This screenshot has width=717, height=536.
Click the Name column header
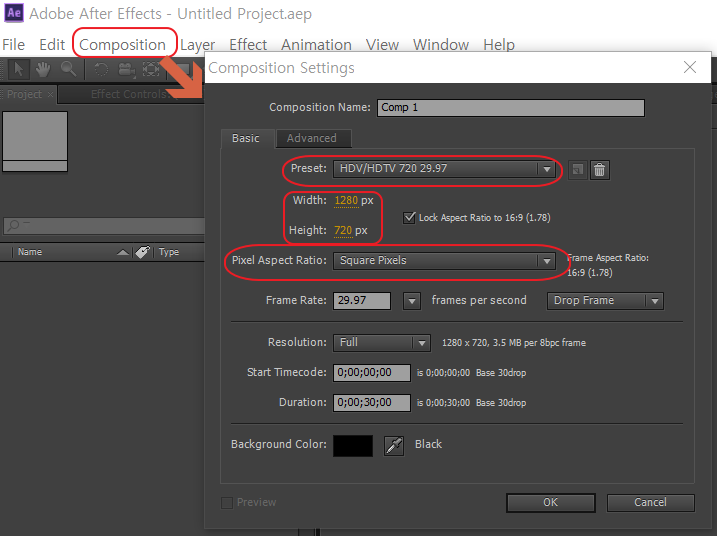coord(30,252)
